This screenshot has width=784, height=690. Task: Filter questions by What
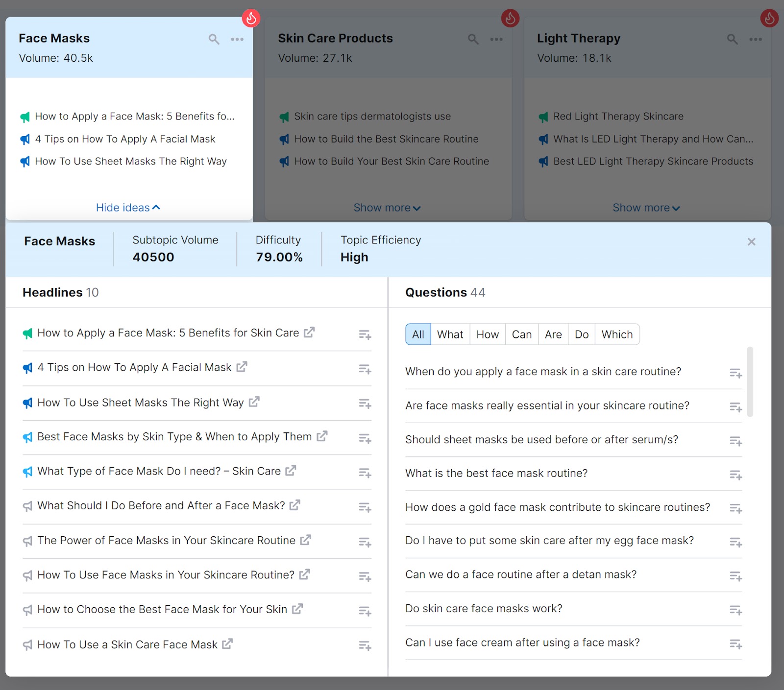click(x=450, y=334)
